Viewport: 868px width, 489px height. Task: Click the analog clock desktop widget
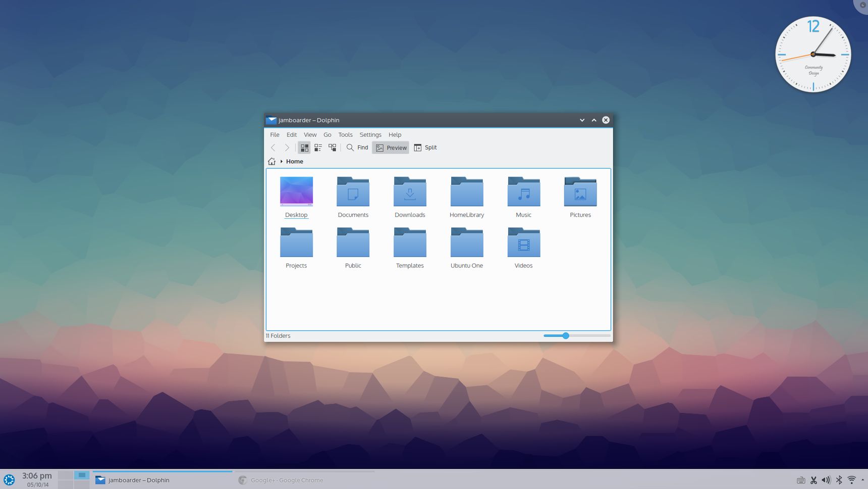pyautogui.click(x=813, y=54)
